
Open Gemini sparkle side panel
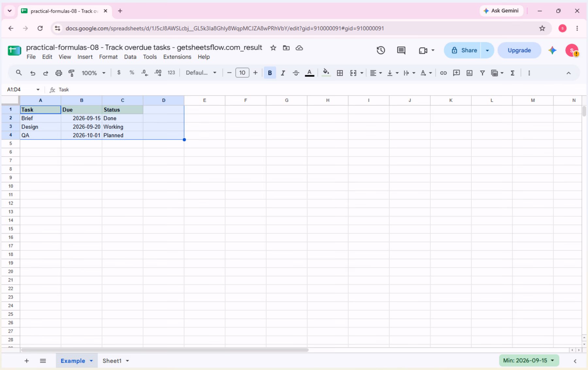(552, 50)
